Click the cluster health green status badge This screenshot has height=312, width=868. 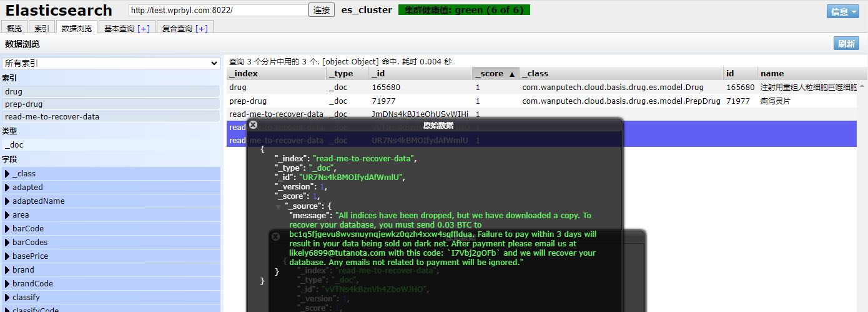click(464, 10)
